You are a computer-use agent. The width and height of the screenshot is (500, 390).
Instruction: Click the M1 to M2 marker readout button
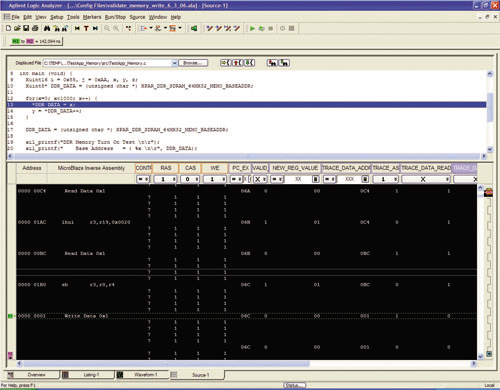(36, 41)
